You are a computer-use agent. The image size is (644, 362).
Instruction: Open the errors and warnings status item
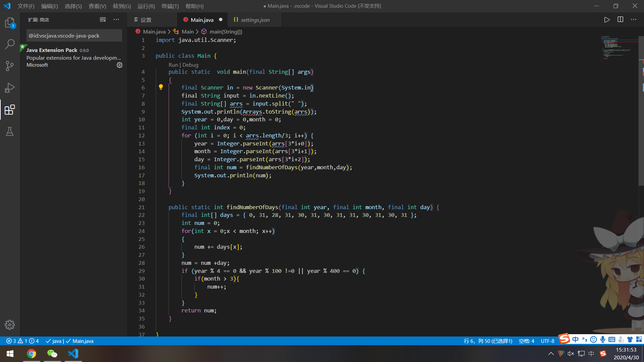22,341
